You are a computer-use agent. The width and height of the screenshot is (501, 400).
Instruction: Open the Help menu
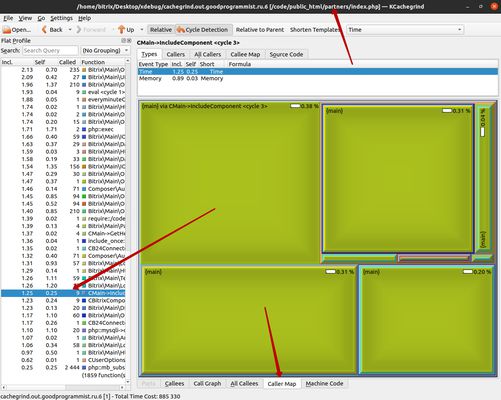point(84,18)
